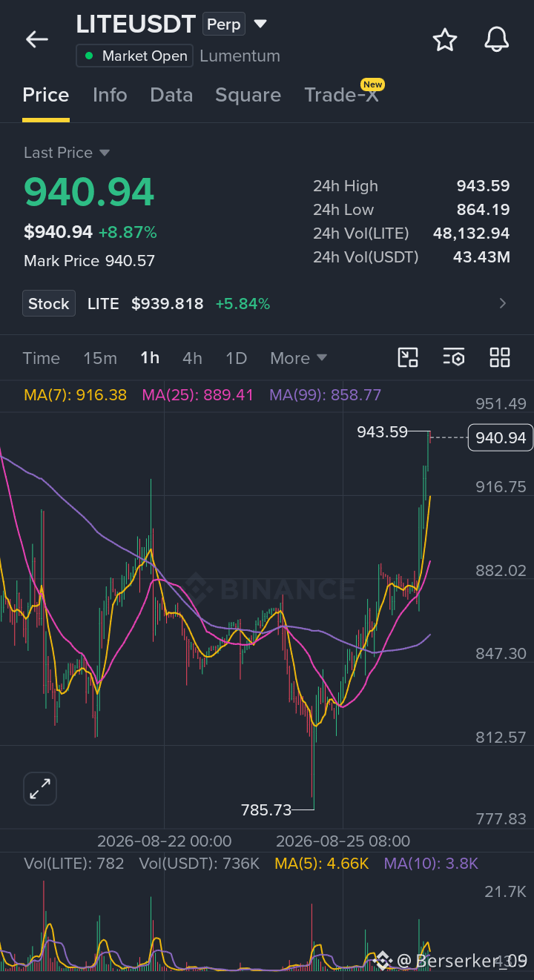This screenshot has height=980, width=534.
Task: Open the More timeframes dropdown
Action: (299, 358)
